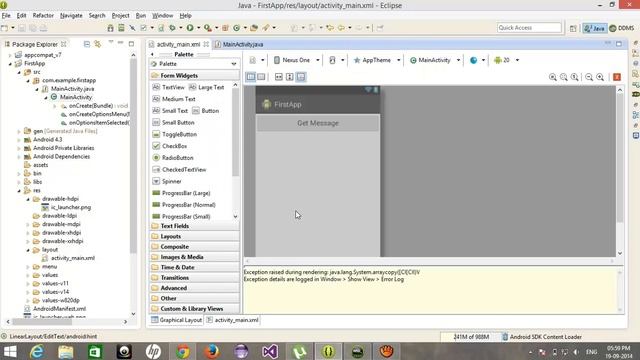The width and height of the screenshot is (640, 360).
Task: Click the heap memory status indicator
Action: point(471,337)
